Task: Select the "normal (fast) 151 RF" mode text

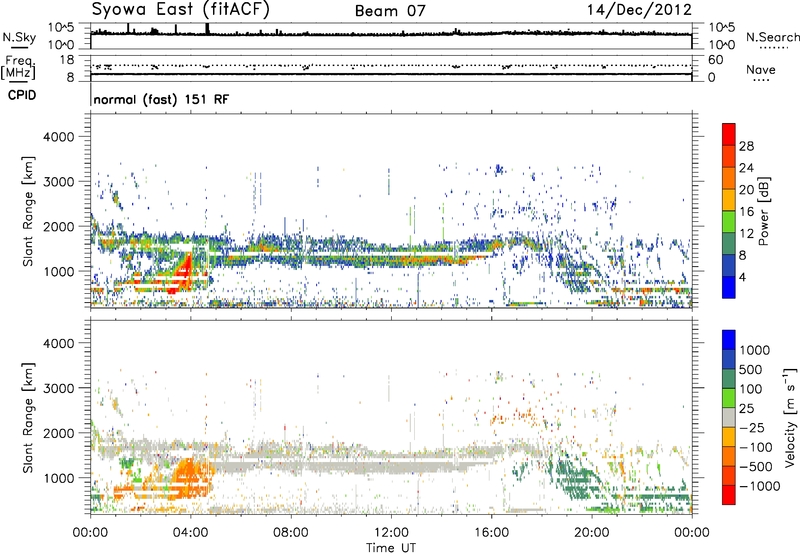Action: tap(161, 99)
